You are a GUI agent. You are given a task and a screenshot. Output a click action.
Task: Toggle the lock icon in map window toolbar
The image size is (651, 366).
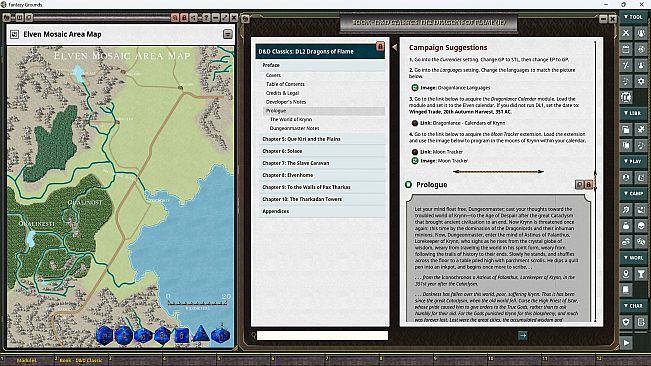184,18
